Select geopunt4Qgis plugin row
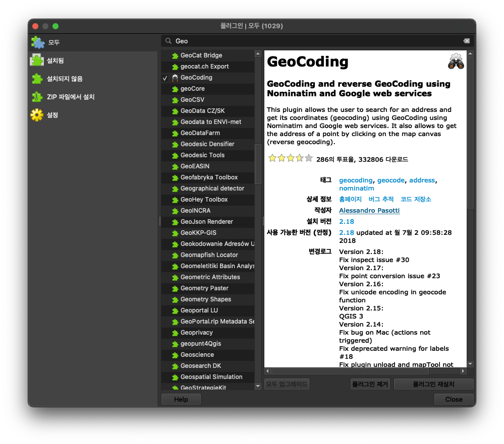 [208, 344]
